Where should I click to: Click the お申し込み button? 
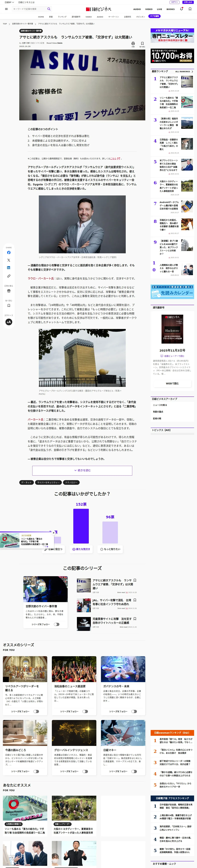[x=188, y=2]
